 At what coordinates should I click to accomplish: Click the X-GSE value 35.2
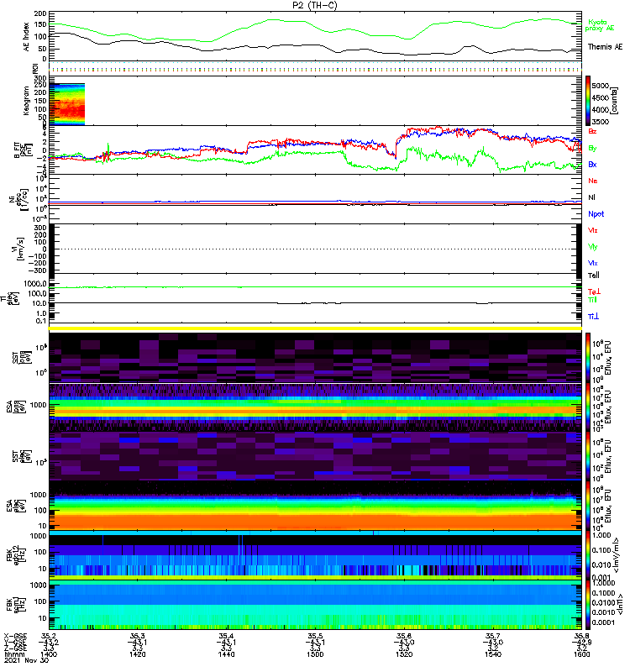click(x=49, y=636)
